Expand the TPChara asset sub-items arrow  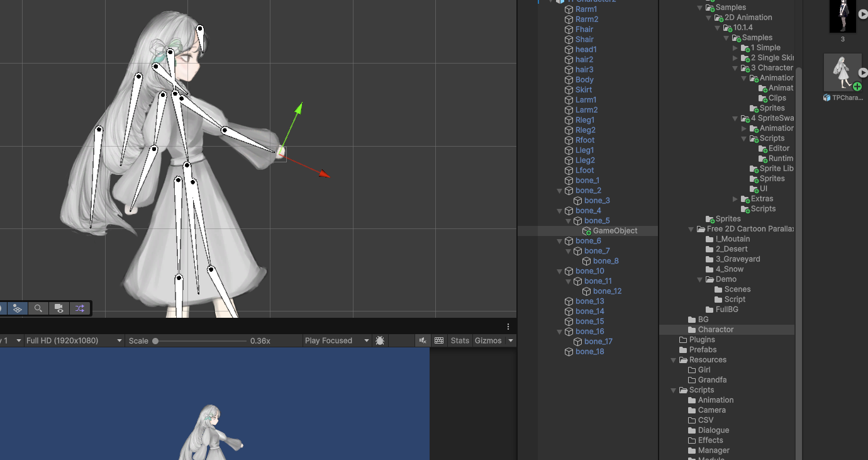coord(863,72)
